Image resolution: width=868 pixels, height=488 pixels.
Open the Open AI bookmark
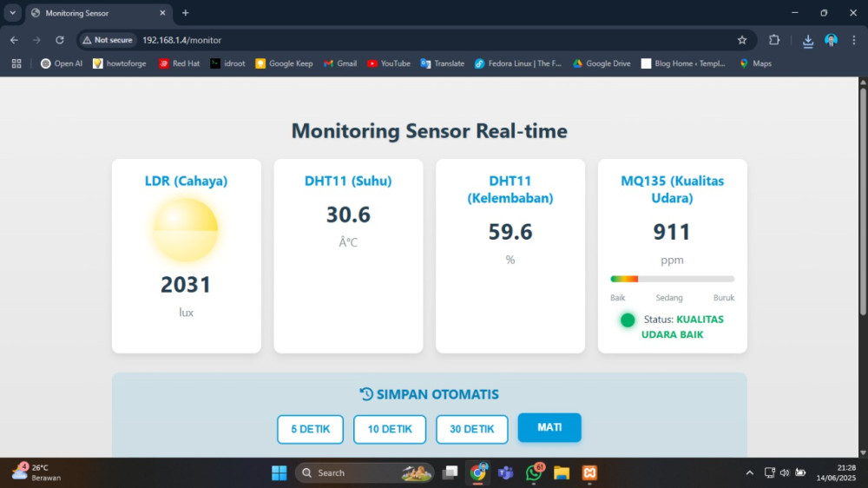[62, 63]
